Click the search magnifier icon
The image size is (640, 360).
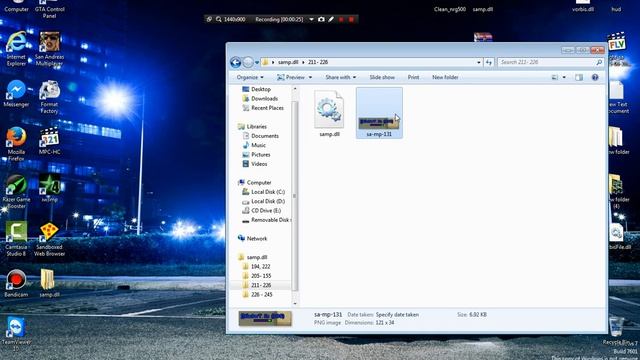[x=599, y=62]
